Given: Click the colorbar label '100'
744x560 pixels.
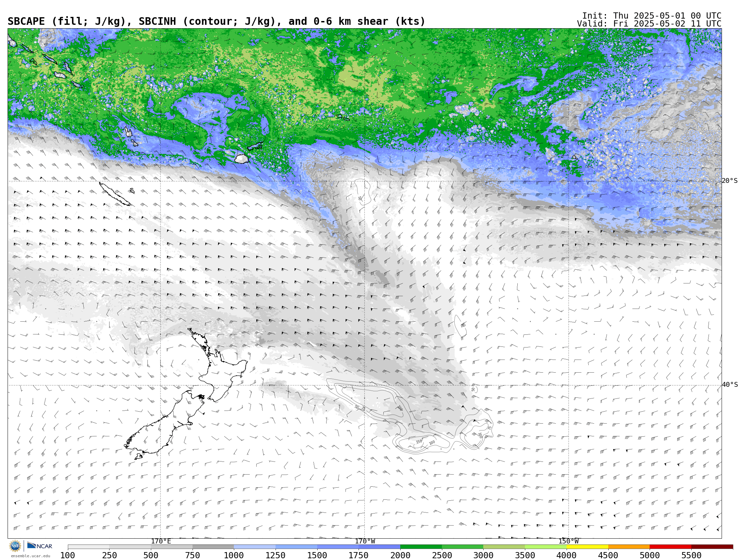Looking at the screenshot, I should click(x=68, y=556).
